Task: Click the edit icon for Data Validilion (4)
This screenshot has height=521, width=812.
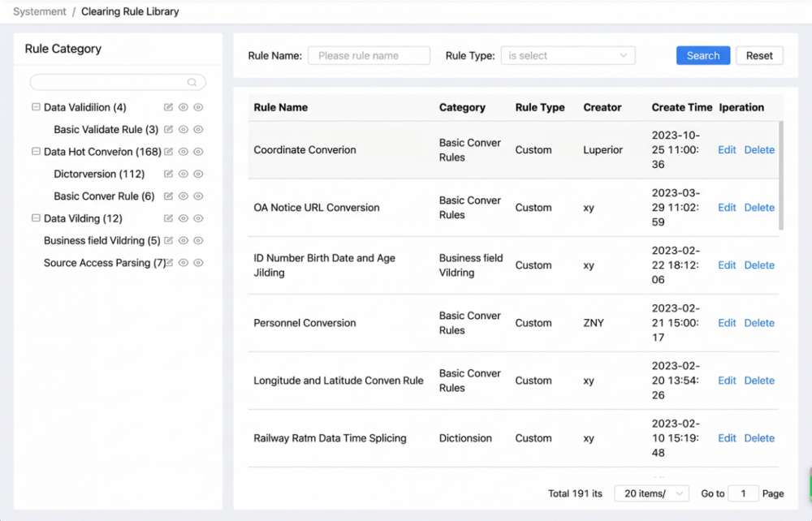Action: (168, 107)
